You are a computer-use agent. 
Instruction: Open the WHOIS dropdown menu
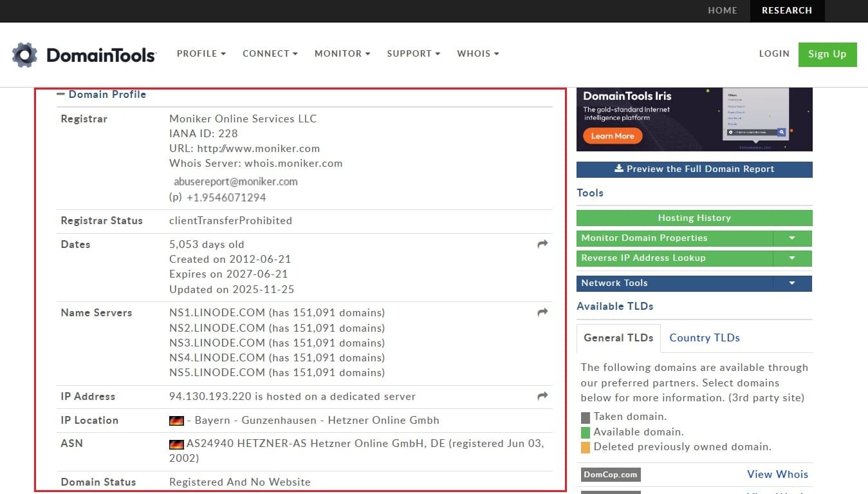pos(477,53)
